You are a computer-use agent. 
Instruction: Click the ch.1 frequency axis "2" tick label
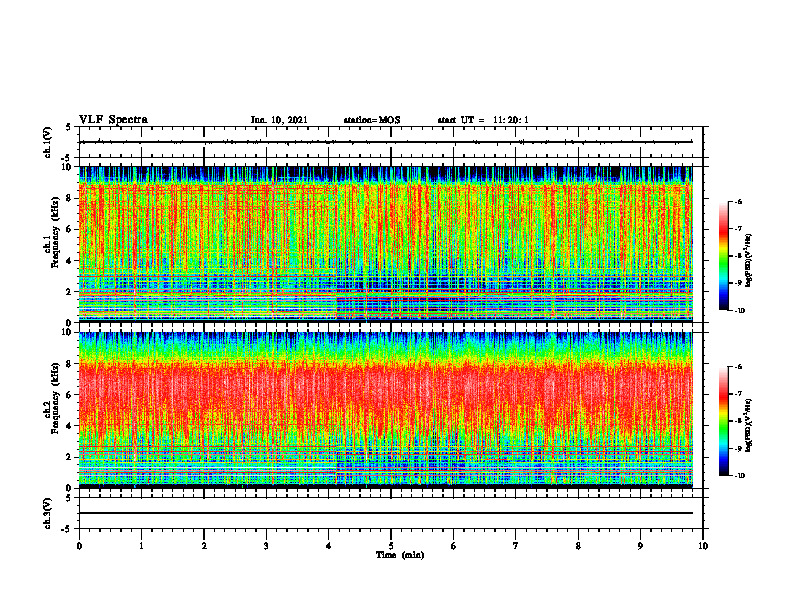tap(70, 292)
